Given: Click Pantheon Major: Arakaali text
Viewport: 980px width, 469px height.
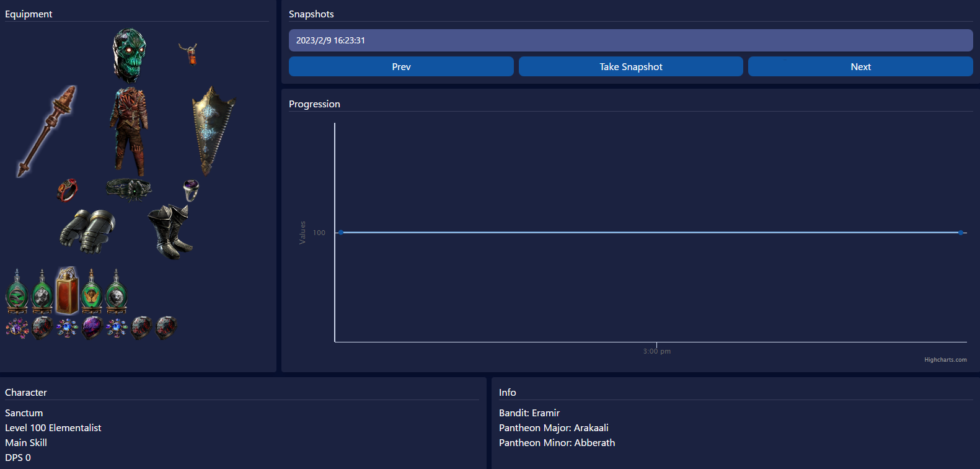Looking at the screenshot, I should [554, 427].
